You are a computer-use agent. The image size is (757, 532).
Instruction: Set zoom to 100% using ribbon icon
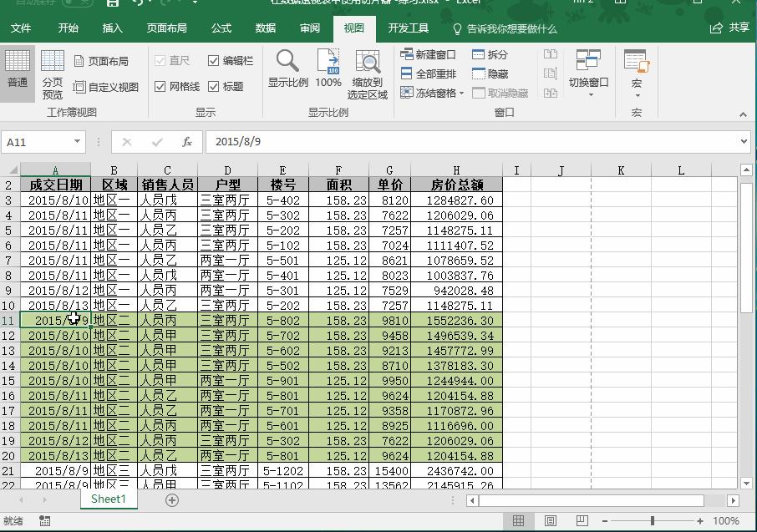point(328,67)
